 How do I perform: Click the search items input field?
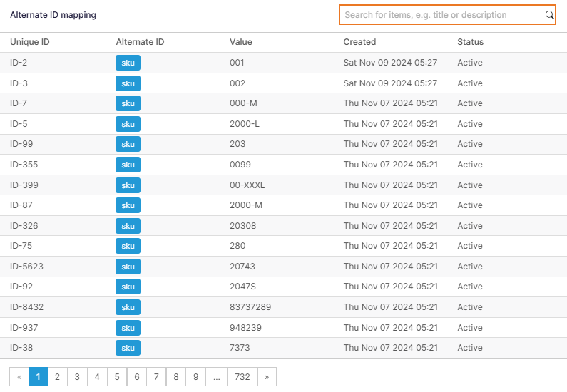(442, 15)
